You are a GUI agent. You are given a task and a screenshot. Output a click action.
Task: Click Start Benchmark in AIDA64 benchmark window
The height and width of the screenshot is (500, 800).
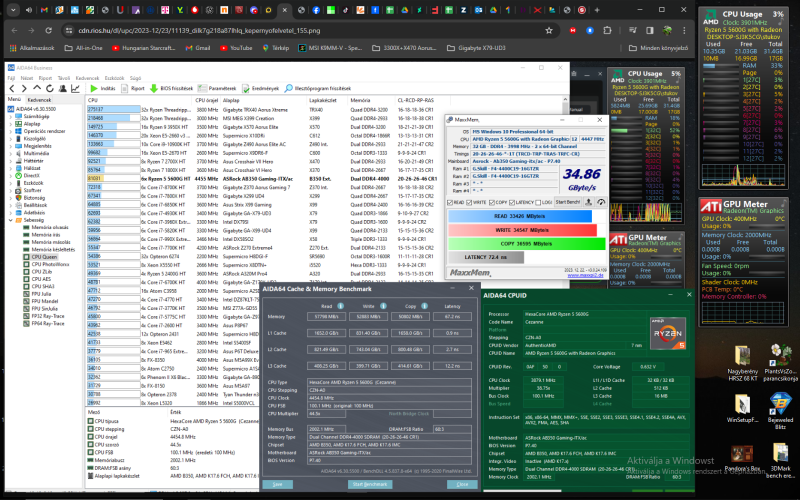pos(370,484)
